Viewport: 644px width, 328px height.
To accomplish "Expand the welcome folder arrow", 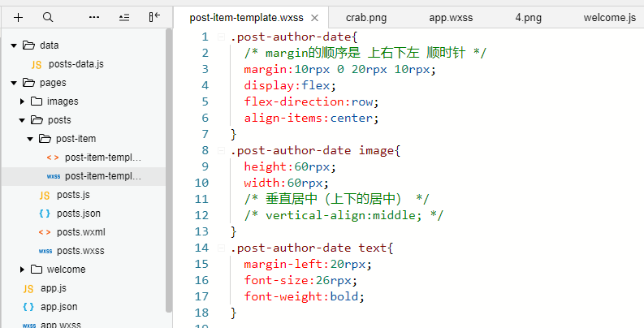I will pyautogui.click(x=22, y=270).
